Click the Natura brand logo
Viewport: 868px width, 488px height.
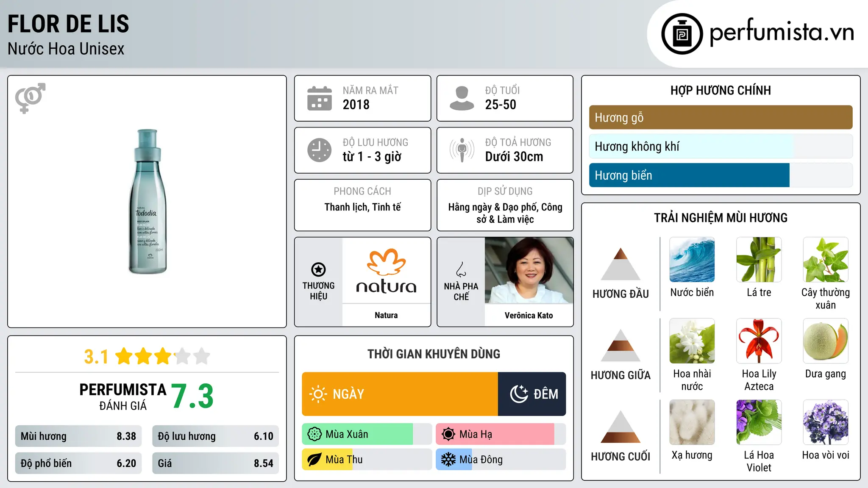pyautogui.click(x=386, y=271)
